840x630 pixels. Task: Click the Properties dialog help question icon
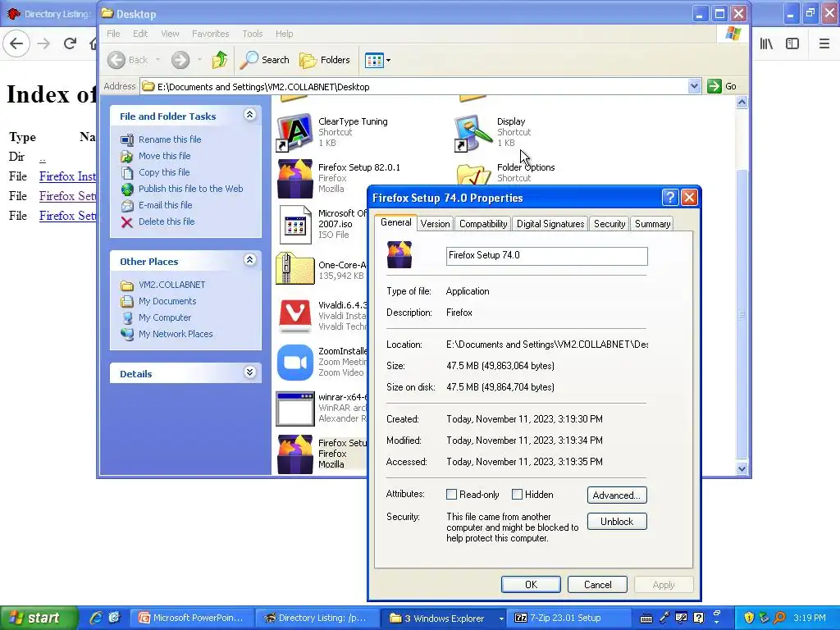click(x=669, y=198)
